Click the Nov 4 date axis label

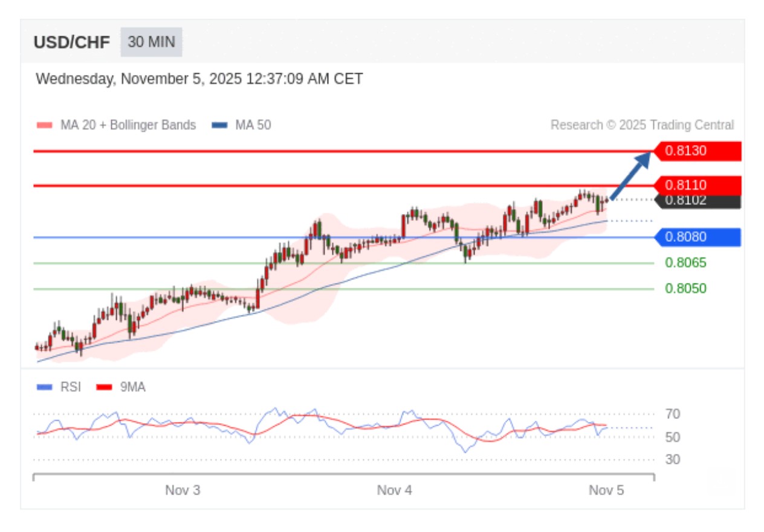click(394, 490)
